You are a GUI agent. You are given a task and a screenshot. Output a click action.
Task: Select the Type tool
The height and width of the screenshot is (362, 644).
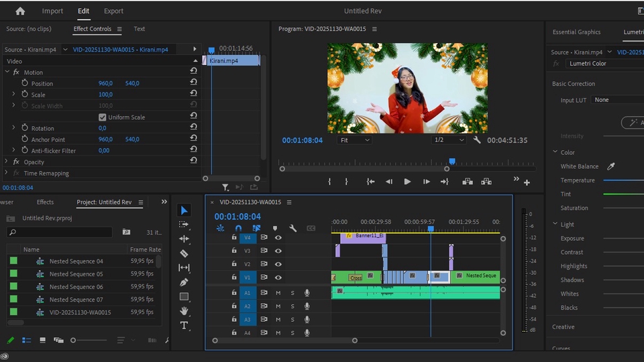click(x=184, y=325)
